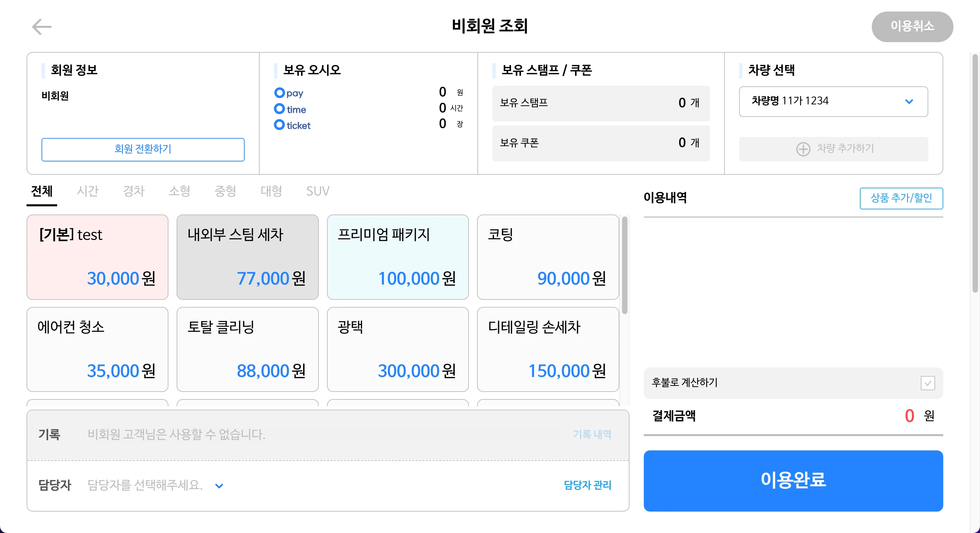Click the 회원 전환하기 button
The image size is (980, 533).
[x=143, y=150]
